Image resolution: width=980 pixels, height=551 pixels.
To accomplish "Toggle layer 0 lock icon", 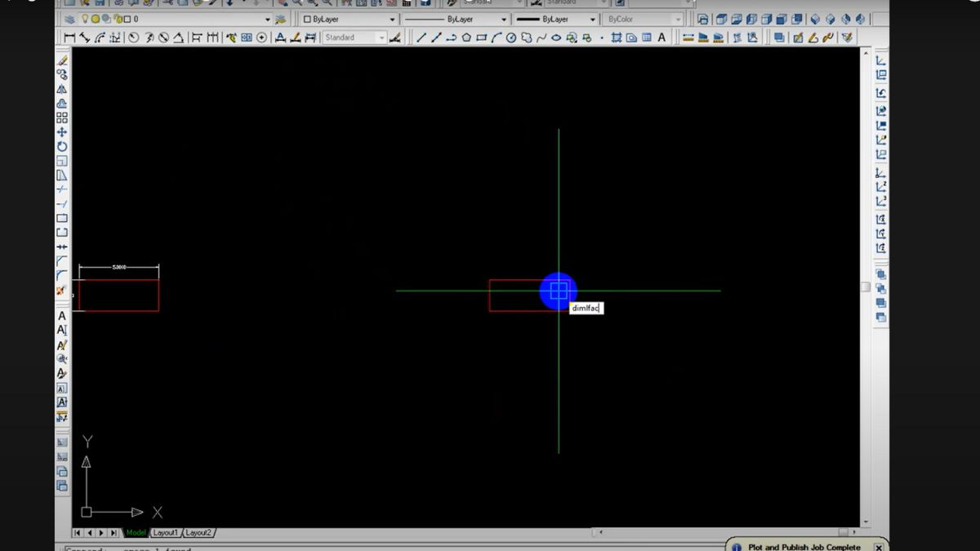I will pos(118,19).
